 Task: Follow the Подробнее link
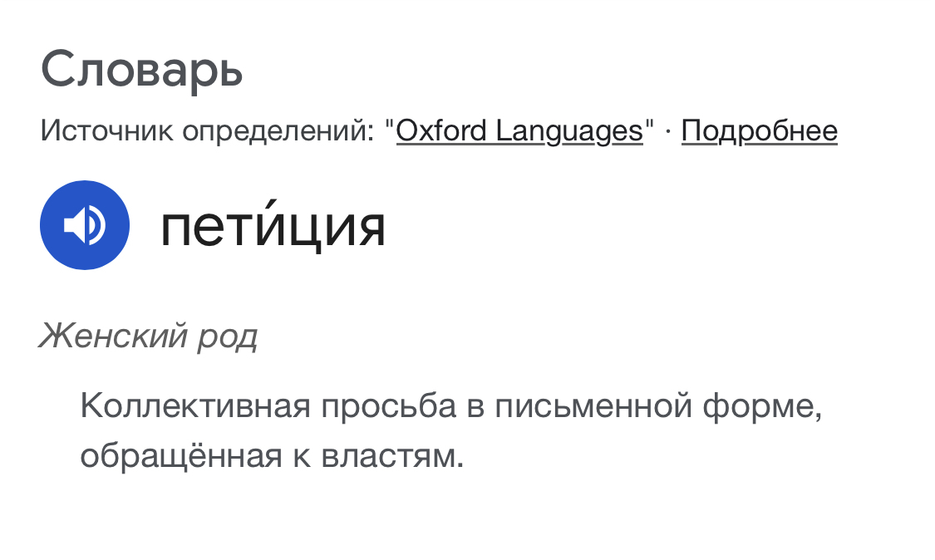[x=759, y=131]
